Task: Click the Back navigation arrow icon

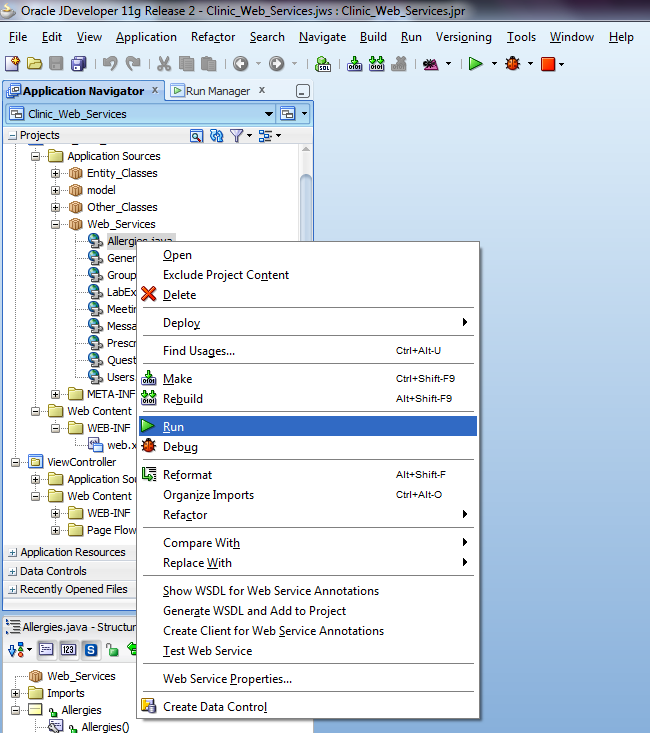Action: [x=241, y=63]
